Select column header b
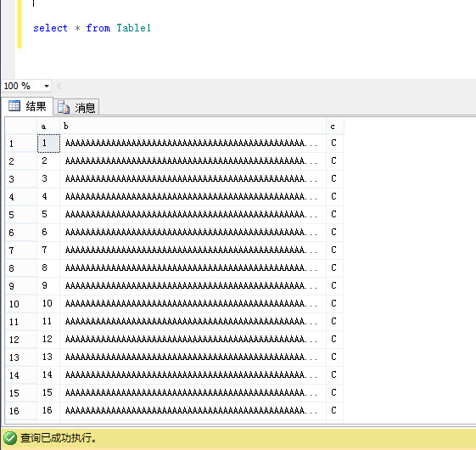Screen dimensions: 476x450 click(193, 127)
